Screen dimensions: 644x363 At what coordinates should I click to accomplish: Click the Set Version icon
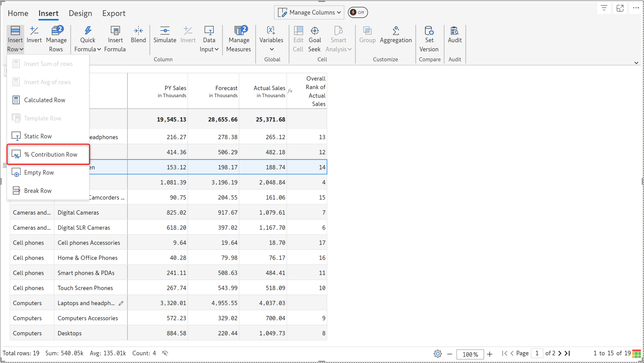(x=429, y=31)
